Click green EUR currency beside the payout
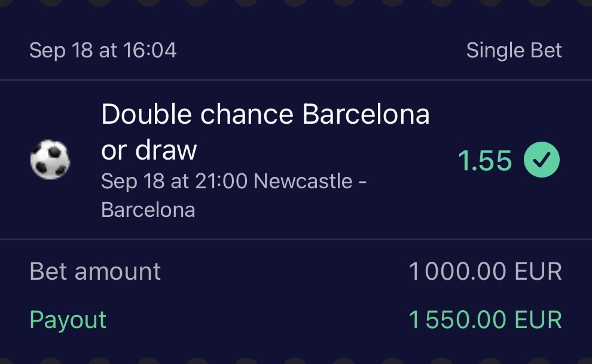592x364 pixels. (x=537, y=320)
